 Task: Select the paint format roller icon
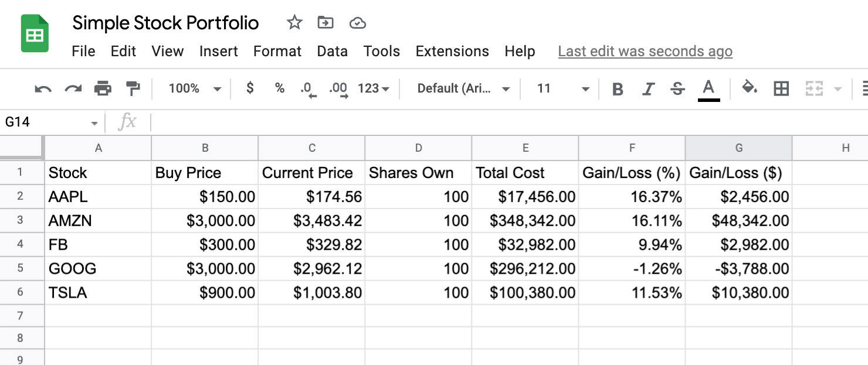coord(133,88)
